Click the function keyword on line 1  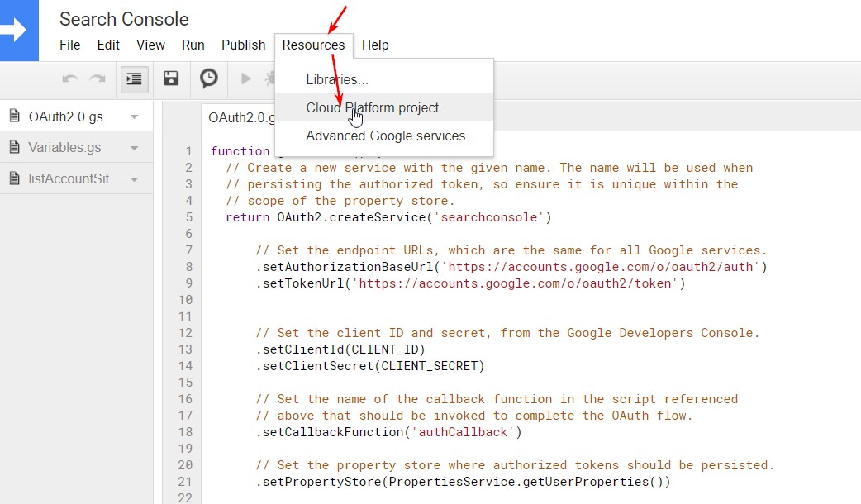(x=240, y=151)
